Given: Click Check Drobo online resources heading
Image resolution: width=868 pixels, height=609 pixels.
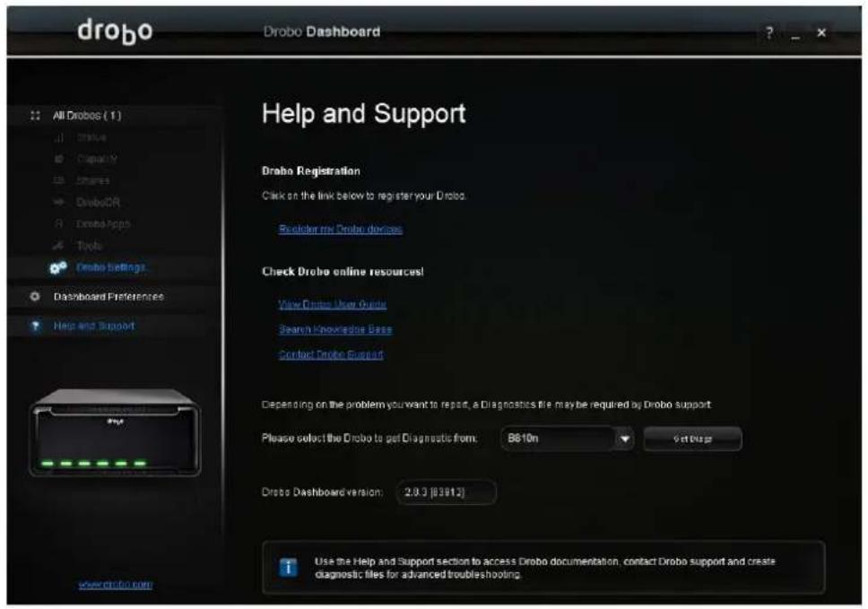Looking at the screenshot, I should pyautogui.click(x=343, y=272).
